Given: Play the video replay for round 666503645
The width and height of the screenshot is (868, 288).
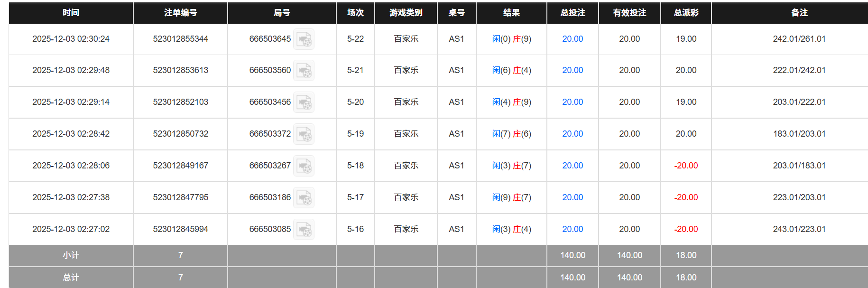Looking at the screenshot, I should click(304, 39).
